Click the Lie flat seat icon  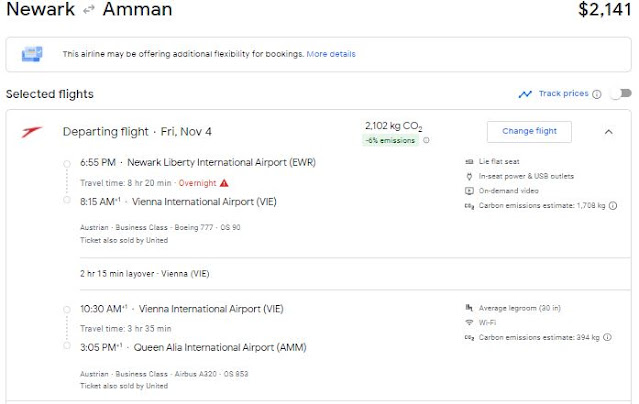[469, 162]
